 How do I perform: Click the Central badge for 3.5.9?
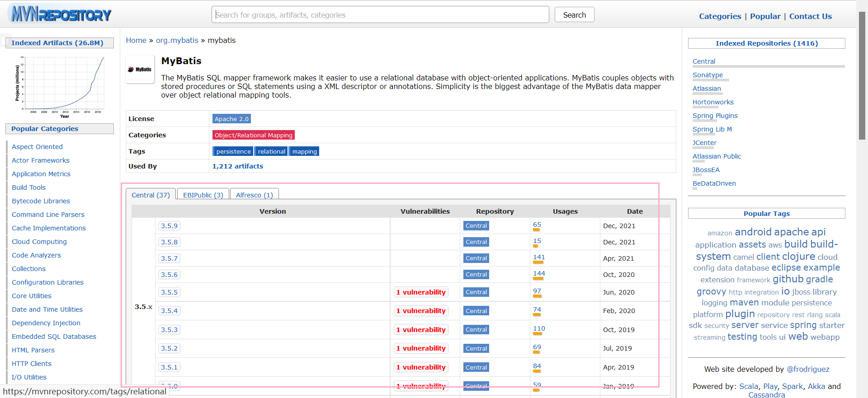click(476, 226)
